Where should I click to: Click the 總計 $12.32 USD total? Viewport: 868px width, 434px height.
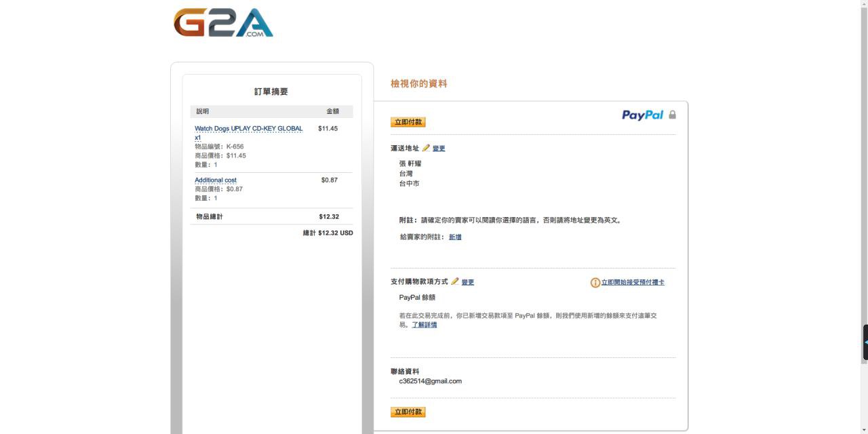click(x=328, y=233)
